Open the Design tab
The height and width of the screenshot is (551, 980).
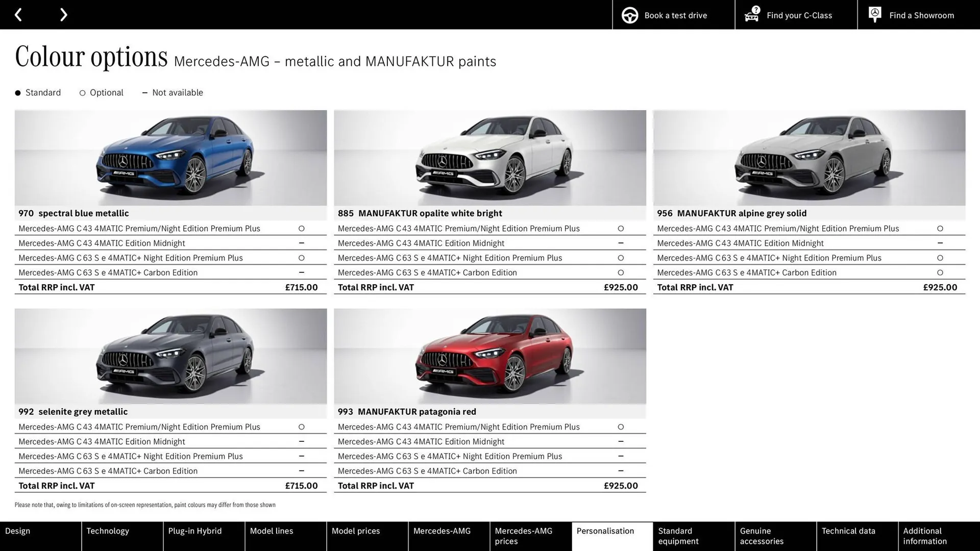17,531
